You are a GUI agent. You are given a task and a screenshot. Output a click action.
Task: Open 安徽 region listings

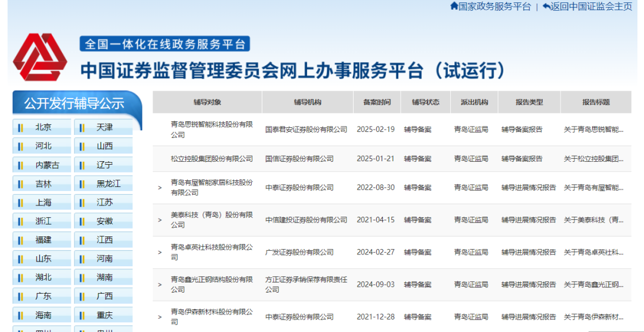[x=104, y=222]
